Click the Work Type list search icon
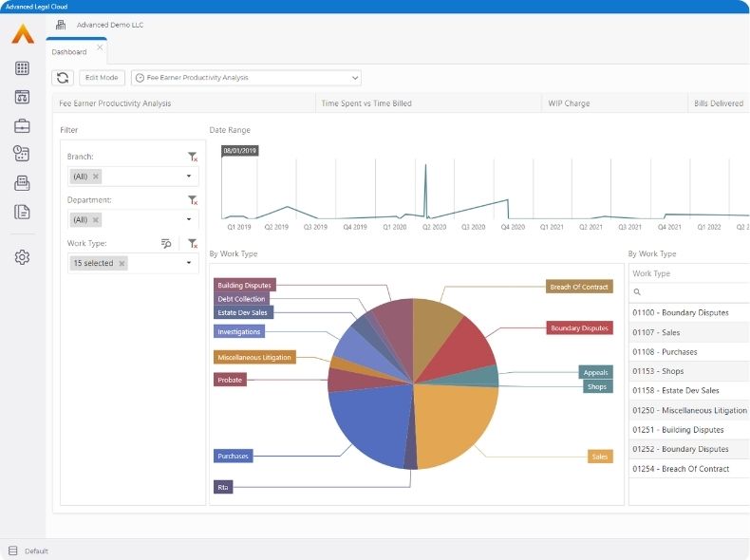The image size is (750, 560). pos(637,292)
